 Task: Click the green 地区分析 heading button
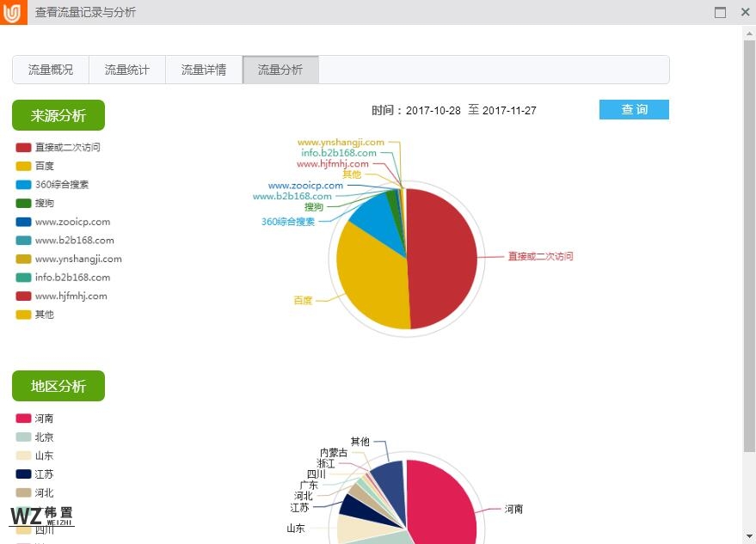[58, 386]
